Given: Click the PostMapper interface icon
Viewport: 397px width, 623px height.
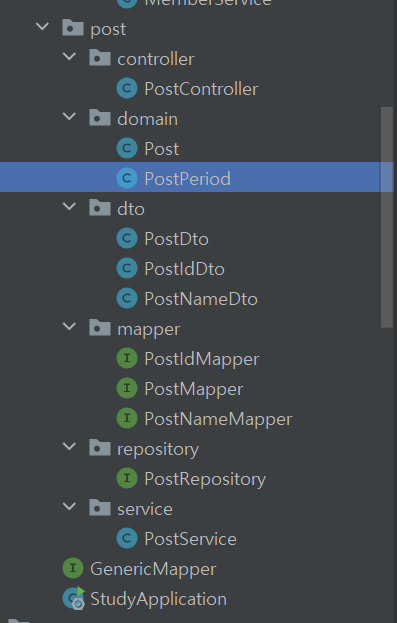Looking at the screenshot, I should coord(127,388).
